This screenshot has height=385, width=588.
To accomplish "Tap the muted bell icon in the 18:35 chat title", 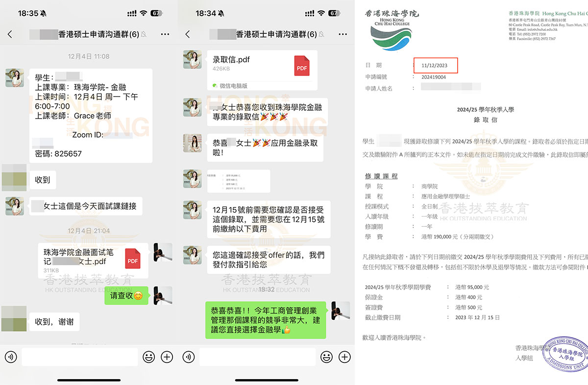I will (144, 35).
